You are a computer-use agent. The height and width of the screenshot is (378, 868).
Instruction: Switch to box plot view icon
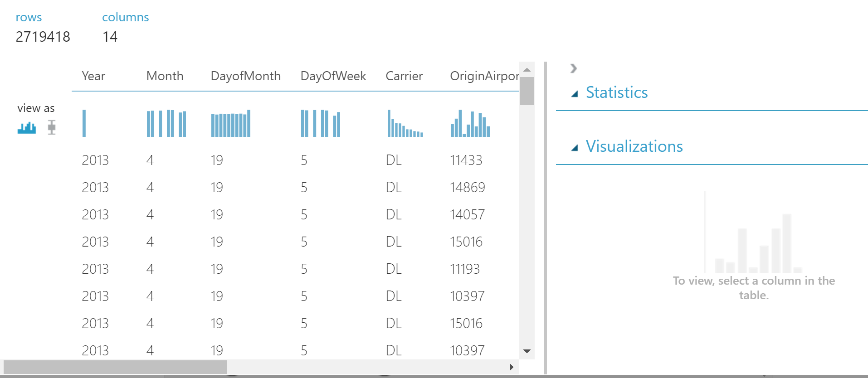click(52, 127)
